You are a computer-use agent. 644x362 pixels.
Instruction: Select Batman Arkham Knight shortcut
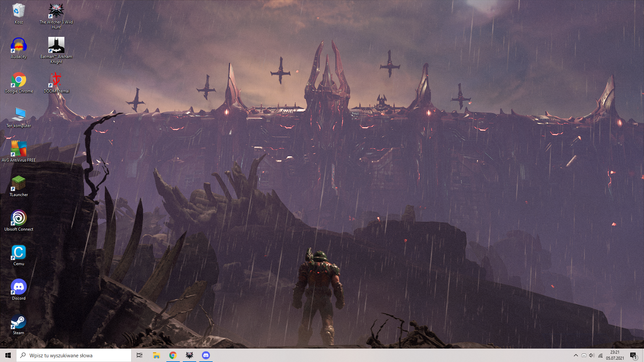tap(56, 50)
